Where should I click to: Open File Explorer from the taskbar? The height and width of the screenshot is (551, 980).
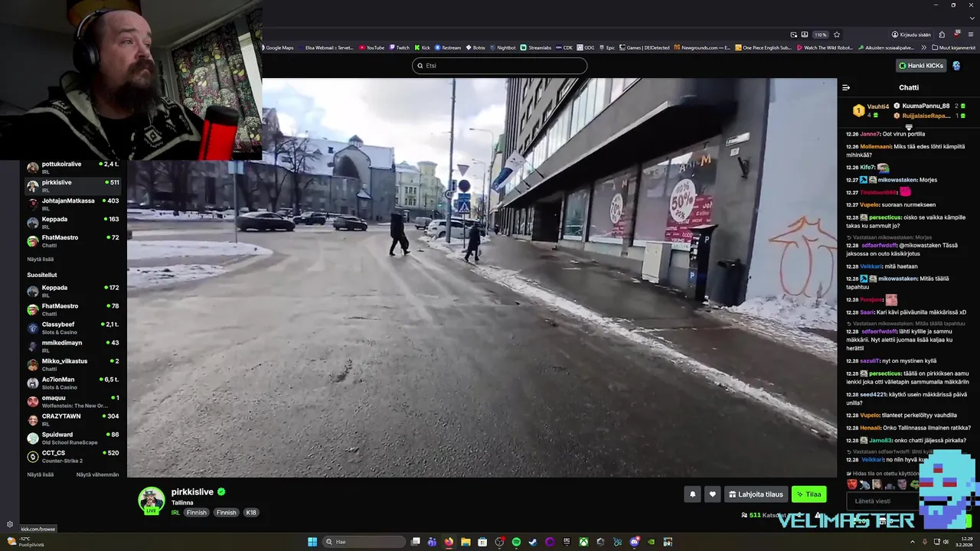point(465,542)
